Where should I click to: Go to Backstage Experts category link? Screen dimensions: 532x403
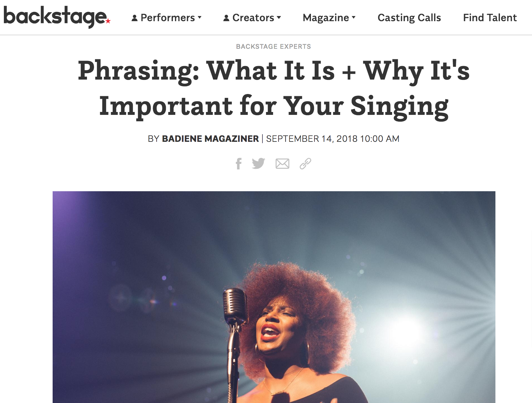click(x=273, y=47)
